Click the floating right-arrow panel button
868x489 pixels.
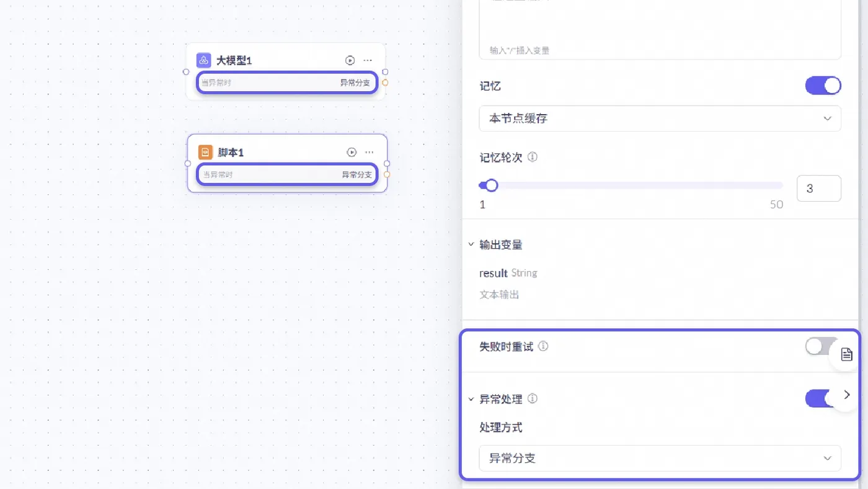pyautogui.click(x=847, y=395)
